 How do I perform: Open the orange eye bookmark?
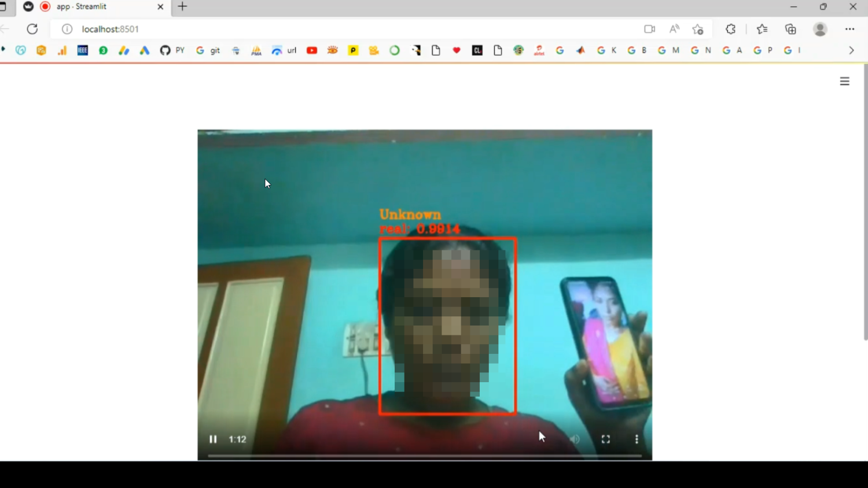point(332,50)
